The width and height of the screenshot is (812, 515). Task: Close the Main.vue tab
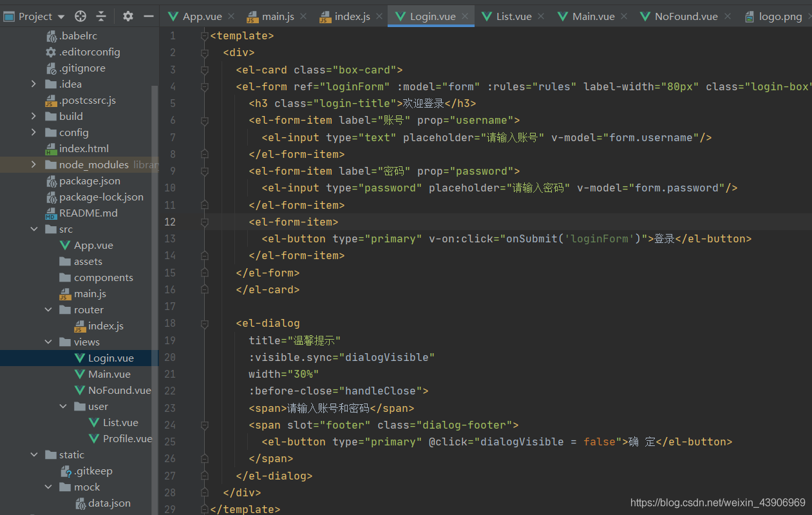click(625, 17)
